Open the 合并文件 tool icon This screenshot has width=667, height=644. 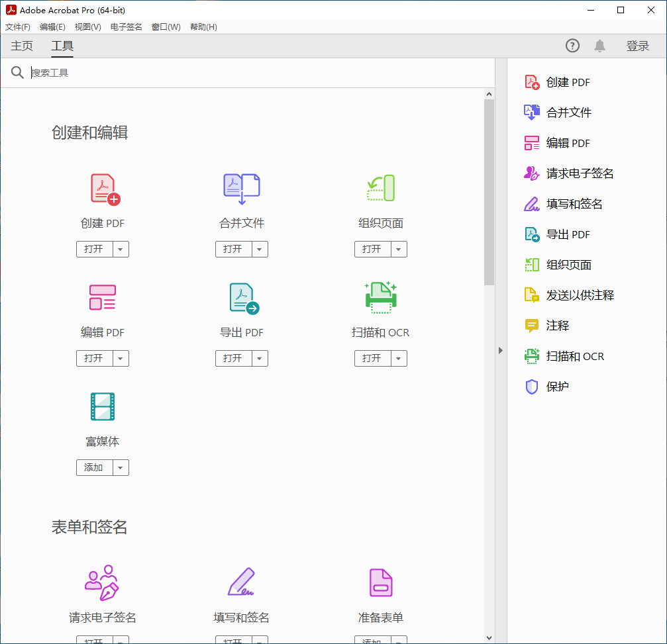[x=242, y=188]
